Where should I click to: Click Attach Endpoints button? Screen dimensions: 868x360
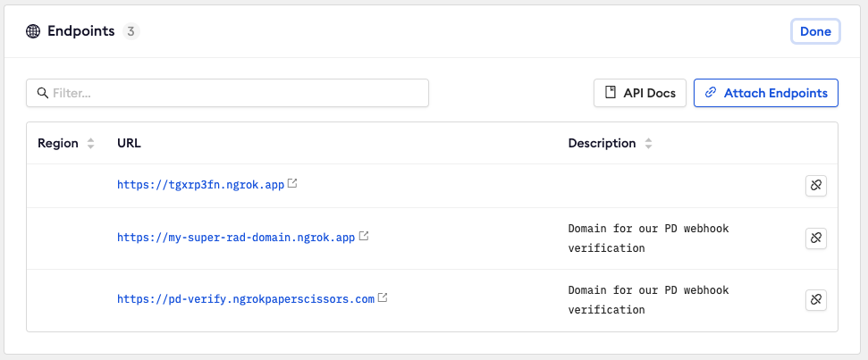[765, 93]
